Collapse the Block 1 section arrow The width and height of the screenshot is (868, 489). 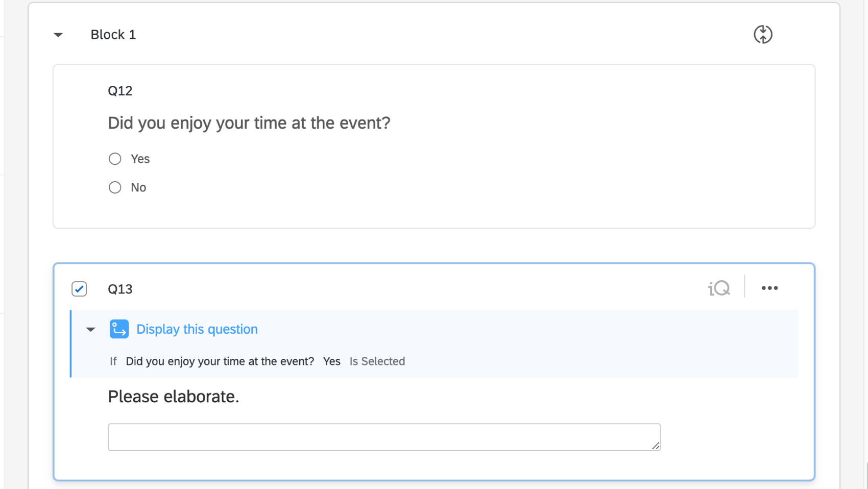(58, 35)
